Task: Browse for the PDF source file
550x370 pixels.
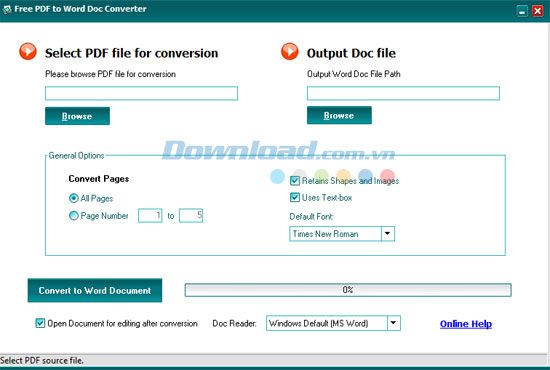Action: (78, 116)
